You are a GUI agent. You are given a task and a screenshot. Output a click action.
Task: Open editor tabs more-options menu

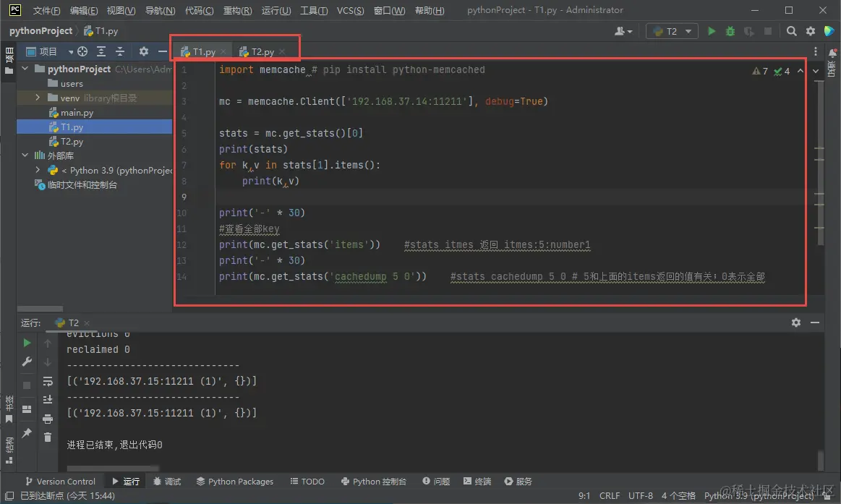[x=815, y=51]
